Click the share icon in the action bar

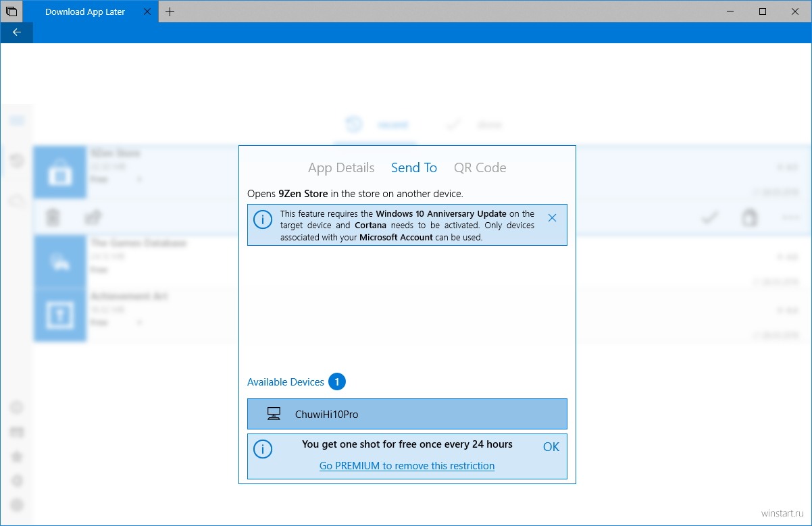(93, 217)
